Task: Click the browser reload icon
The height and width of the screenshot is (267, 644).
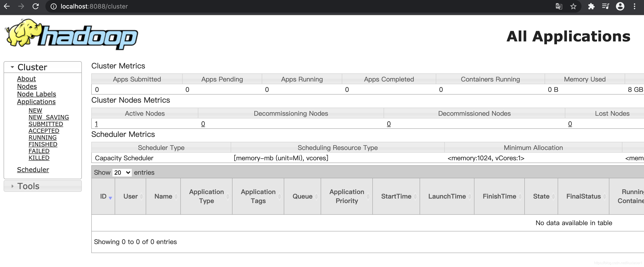Action: (x=36, y=6)
